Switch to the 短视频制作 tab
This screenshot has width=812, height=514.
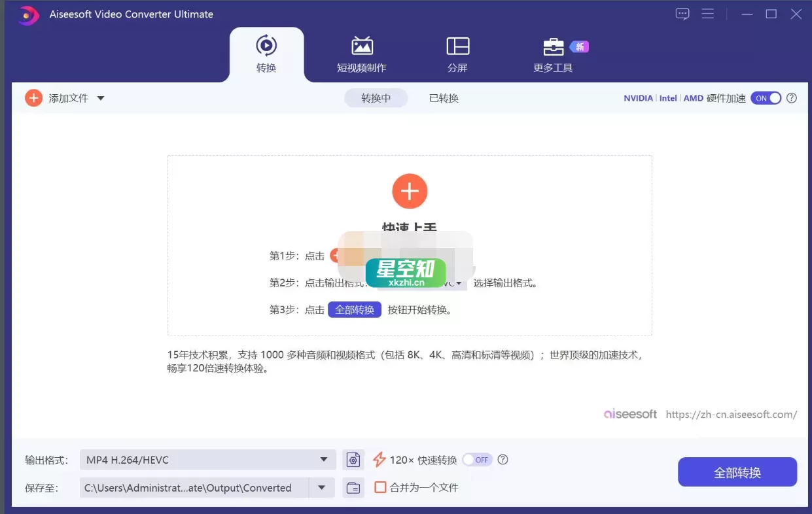[362, 54]
